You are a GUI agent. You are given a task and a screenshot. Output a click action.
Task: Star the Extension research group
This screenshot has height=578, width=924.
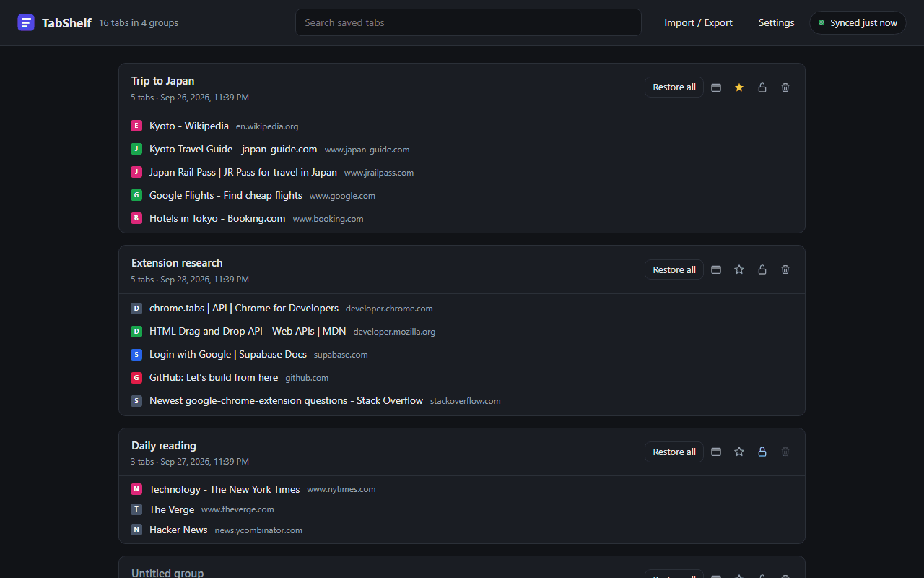(739, 269)
